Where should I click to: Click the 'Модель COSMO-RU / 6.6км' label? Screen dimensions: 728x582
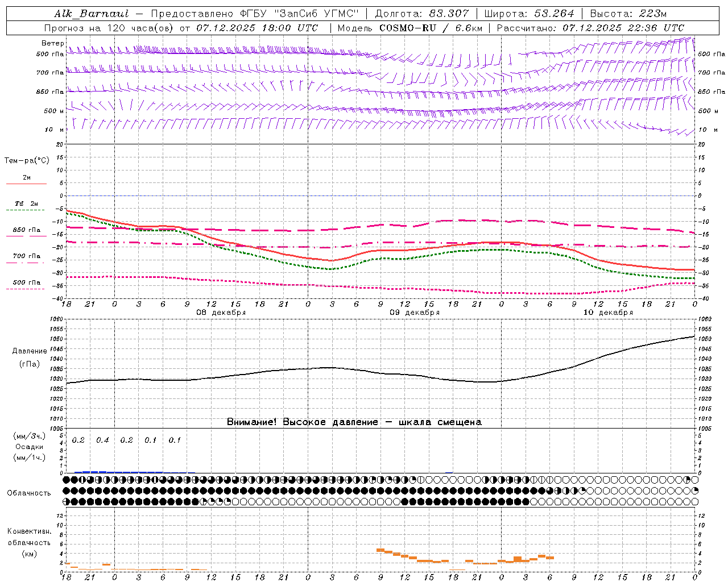tap(410, 28)
